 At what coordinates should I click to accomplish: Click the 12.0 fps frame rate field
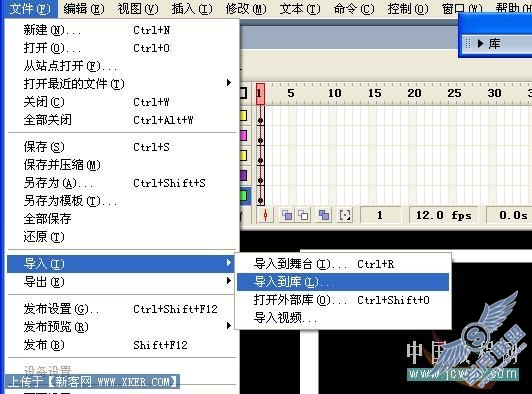443,215
